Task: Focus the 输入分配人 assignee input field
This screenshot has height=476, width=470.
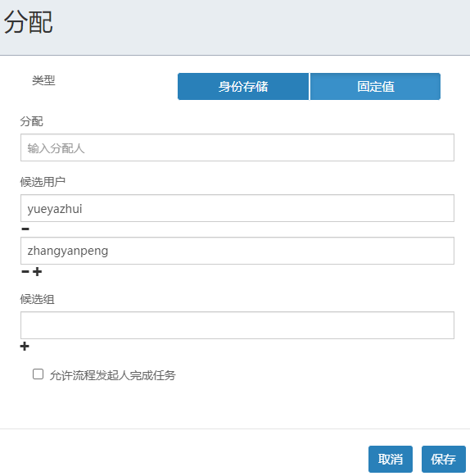Action: pos(237,147)
